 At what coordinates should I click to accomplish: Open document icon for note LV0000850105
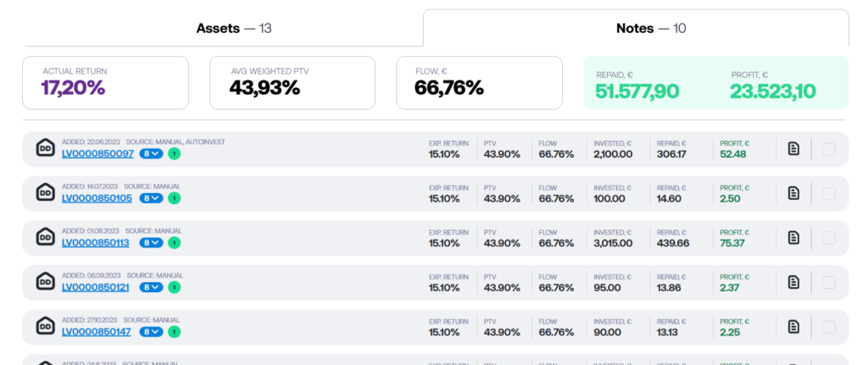pos(793,193)
